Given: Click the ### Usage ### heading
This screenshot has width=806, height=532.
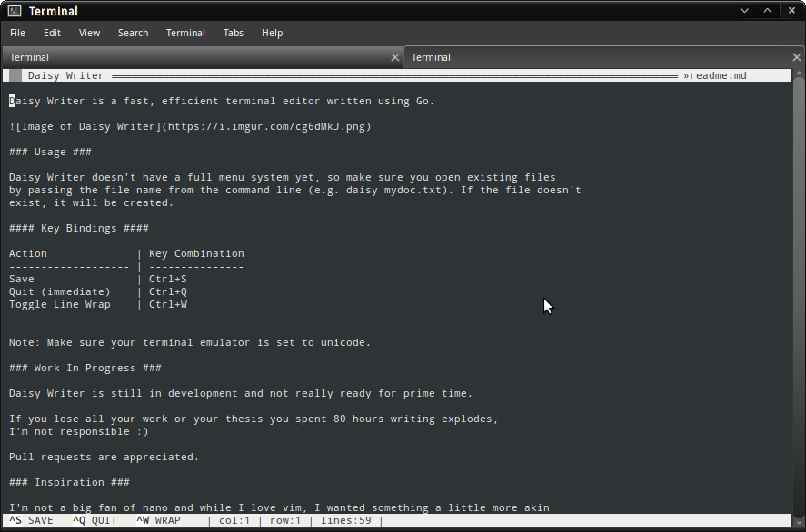Looking at the screenshot, I should coord(50,152).
